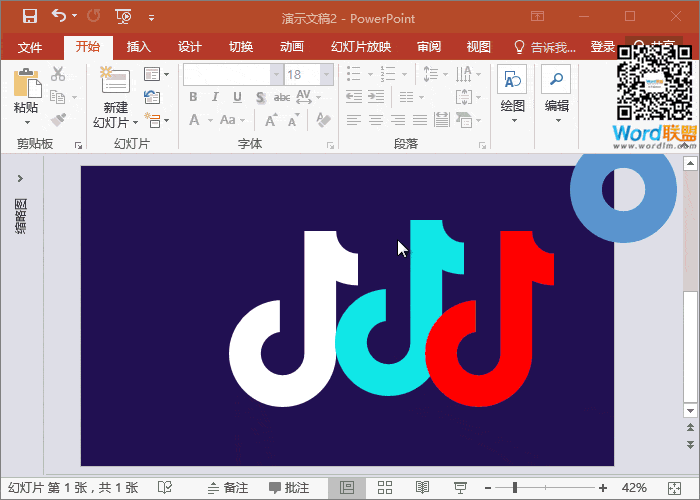700x500 pixels.
Task: Expand the 缩略图 thumbnail pane chevron
Action: pos(20,179)
